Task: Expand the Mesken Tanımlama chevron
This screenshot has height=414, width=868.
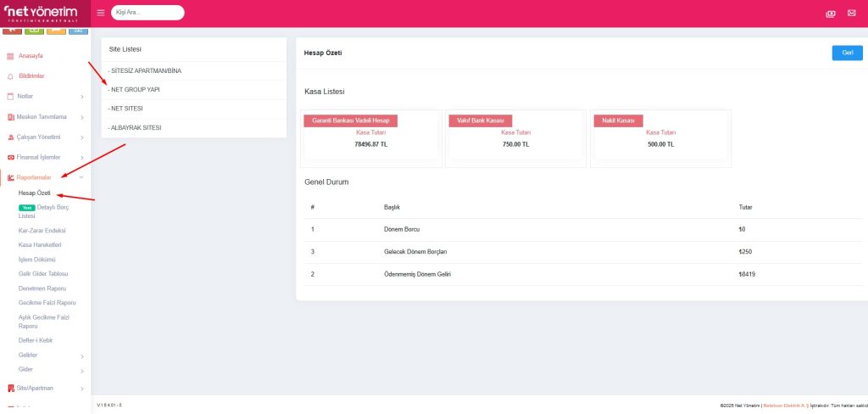Action: tap(81, 117)
